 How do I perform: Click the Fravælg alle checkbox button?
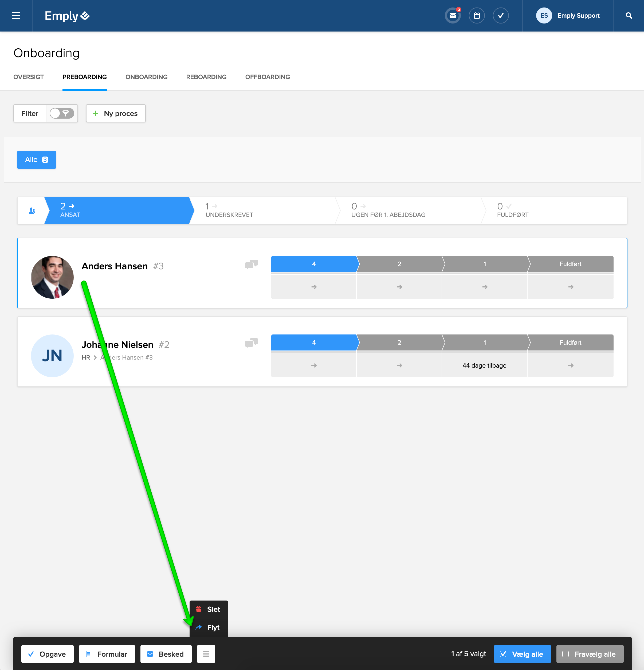tap(590, 654)
